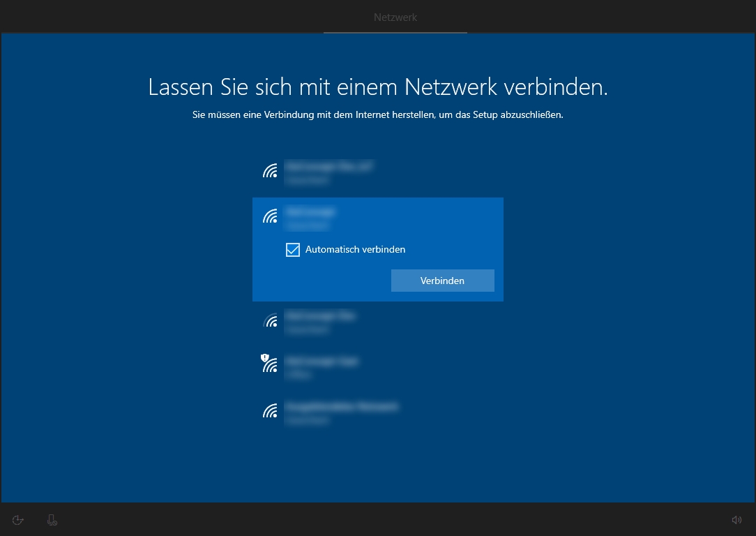Viewport: 756px width, 536px height.
Task: Uncheck the Automatisch verbinden checkbox
Action: pos(293,250)
